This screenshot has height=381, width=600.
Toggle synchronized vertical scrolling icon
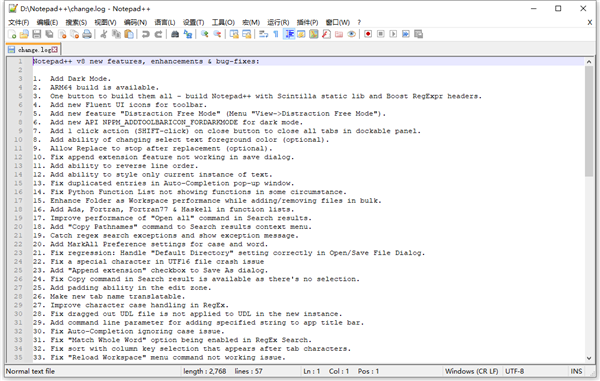(x=234, y=34)
